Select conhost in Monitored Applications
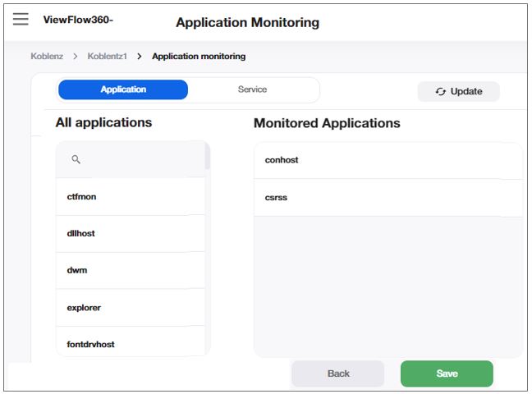Image resolution: width=532 pixels, height=394 pixels. 282,160
